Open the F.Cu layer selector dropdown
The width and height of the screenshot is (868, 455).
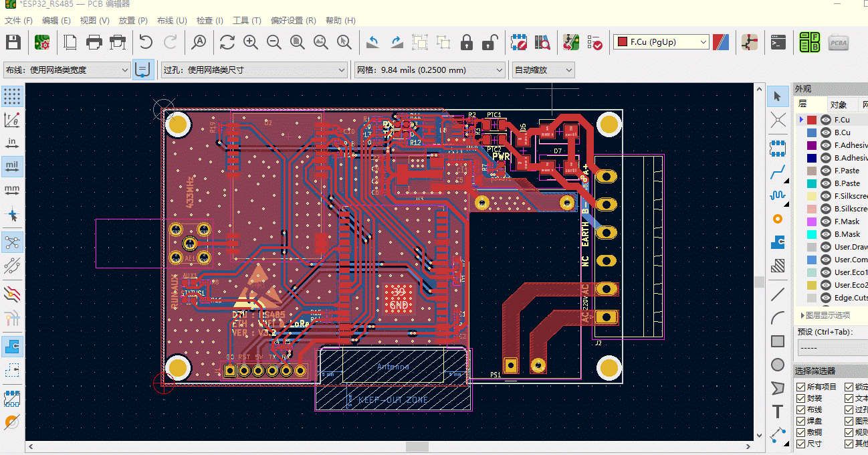tap(661, 42)
